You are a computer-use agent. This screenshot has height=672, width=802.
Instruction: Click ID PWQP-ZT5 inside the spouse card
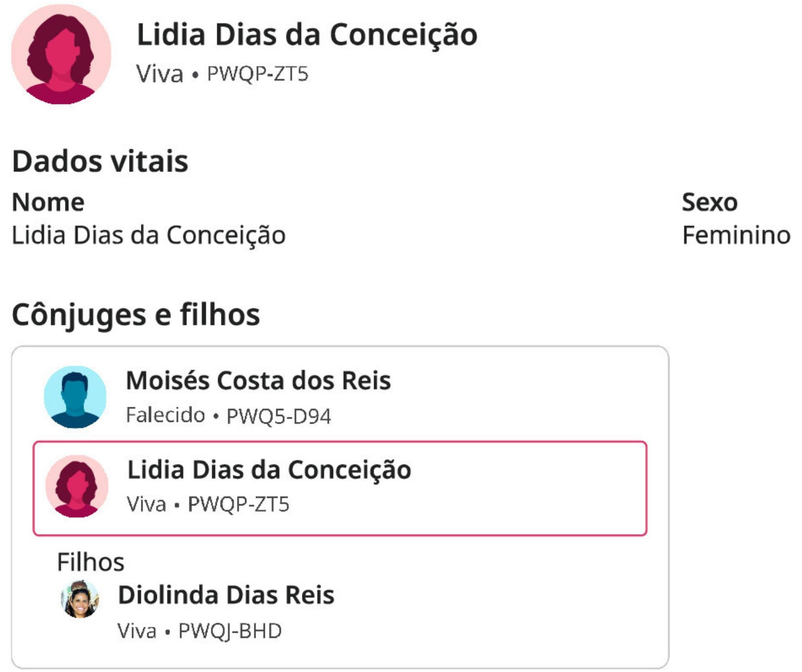pos(238,504)
